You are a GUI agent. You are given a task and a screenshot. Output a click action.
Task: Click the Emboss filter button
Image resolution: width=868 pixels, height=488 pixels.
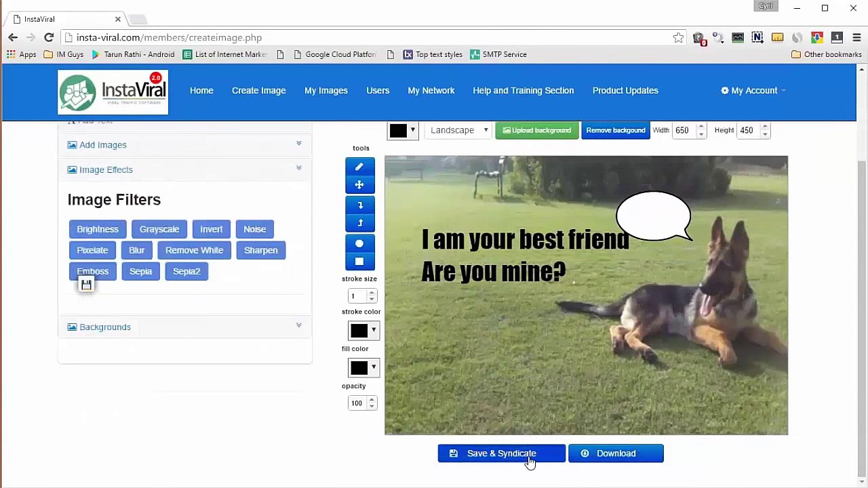click(x=93, y=271)
